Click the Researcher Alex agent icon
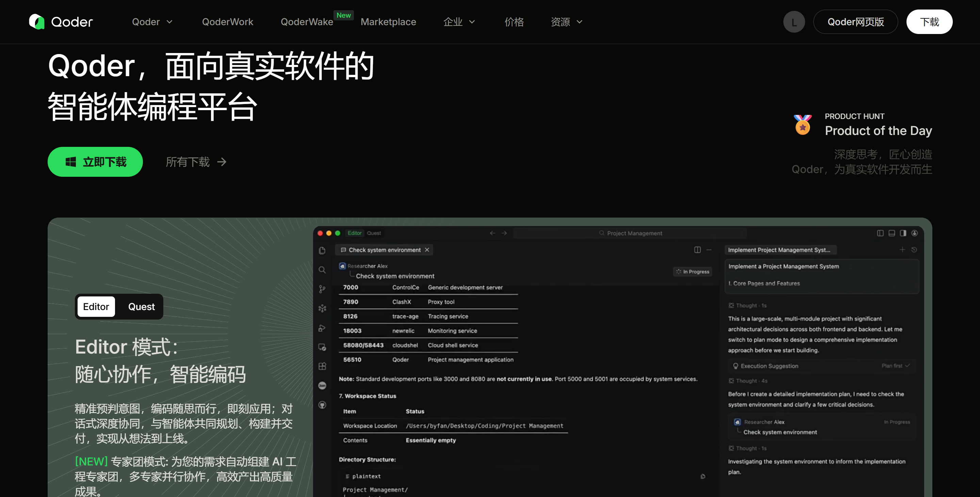 point(342,266)
